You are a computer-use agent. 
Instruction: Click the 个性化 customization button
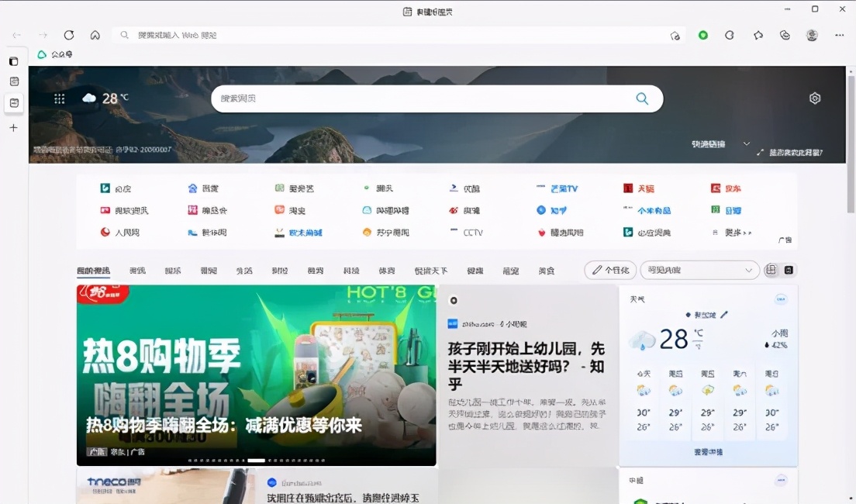pyautogui.click(x=610, y=270)
